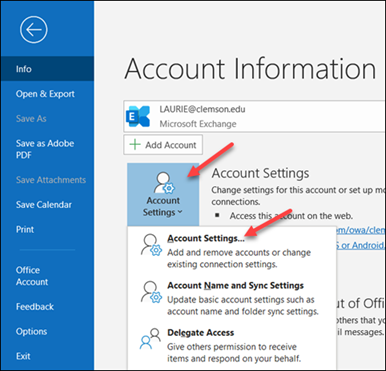Open the owa web access link
The height and width of the screenshot is (371, 386).
(x=360, y=230)
